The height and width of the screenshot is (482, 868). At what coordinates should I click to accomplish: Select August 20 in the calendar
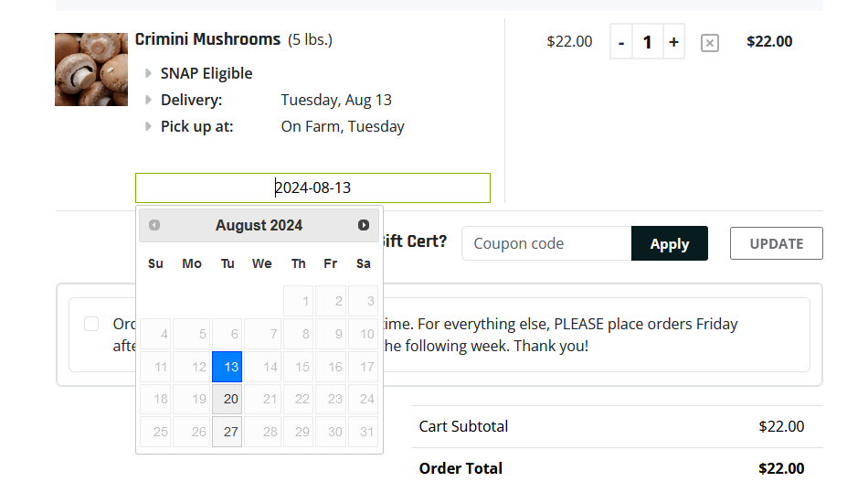tap(227, 399)
